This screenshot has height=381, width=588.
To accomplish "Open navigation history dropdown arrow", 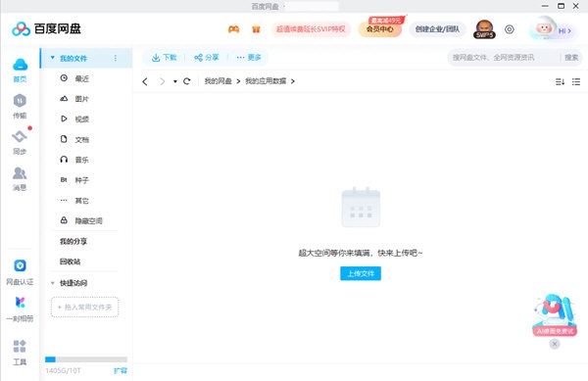I will [x=174, y=81].
